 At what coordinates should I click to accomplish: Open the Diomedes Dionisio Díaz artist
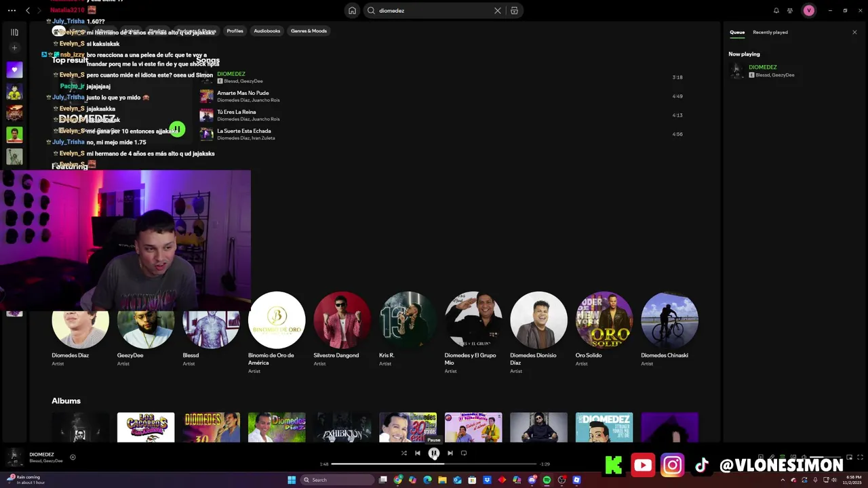coord(538,320)
